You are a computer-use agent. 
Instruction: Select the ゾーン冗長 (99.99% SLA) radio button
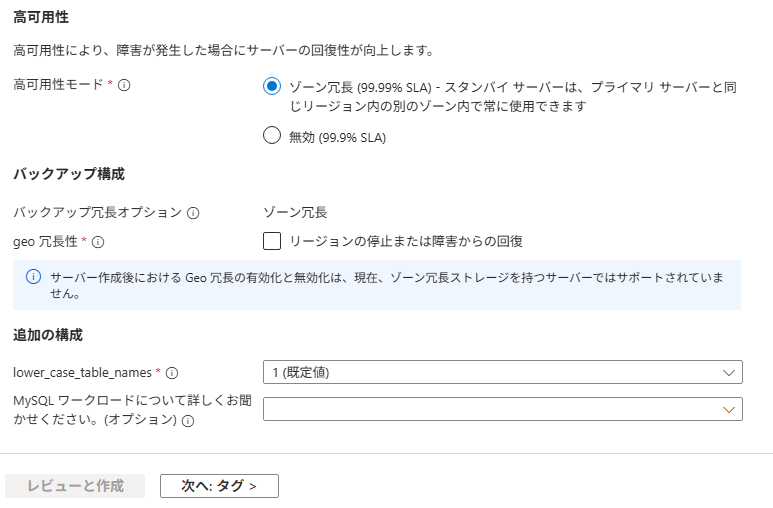click(x=271, y=87)
